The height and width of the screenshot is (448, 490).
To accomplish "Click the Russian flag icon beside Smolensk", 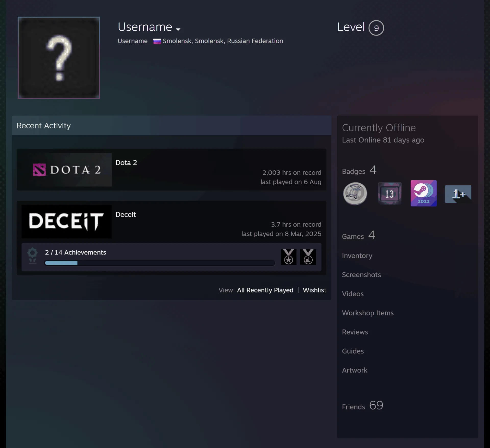I will (157, 41).
